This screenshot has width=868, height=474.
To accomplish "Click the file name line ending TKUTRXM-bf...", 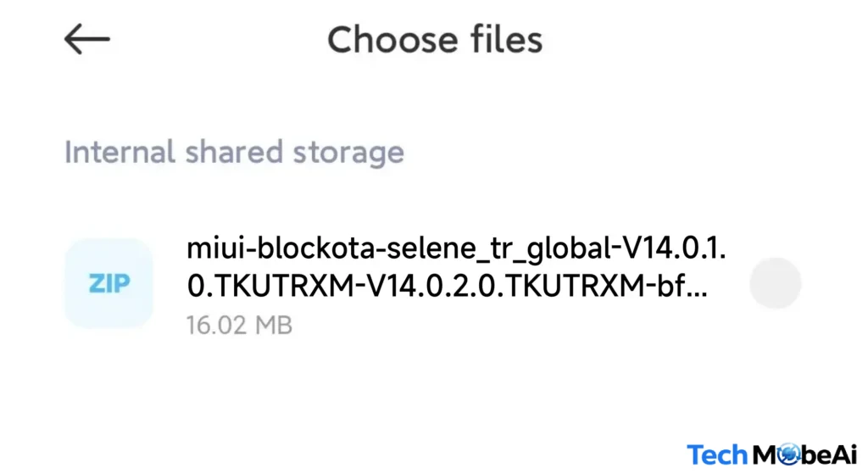I will (x=448, y=287).
